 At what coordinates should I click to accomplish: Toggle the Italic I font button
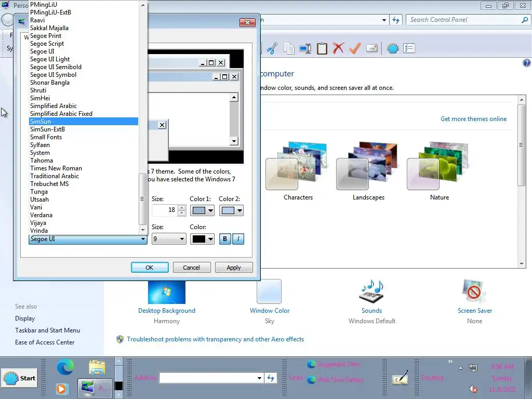click(x=238, y=239)
